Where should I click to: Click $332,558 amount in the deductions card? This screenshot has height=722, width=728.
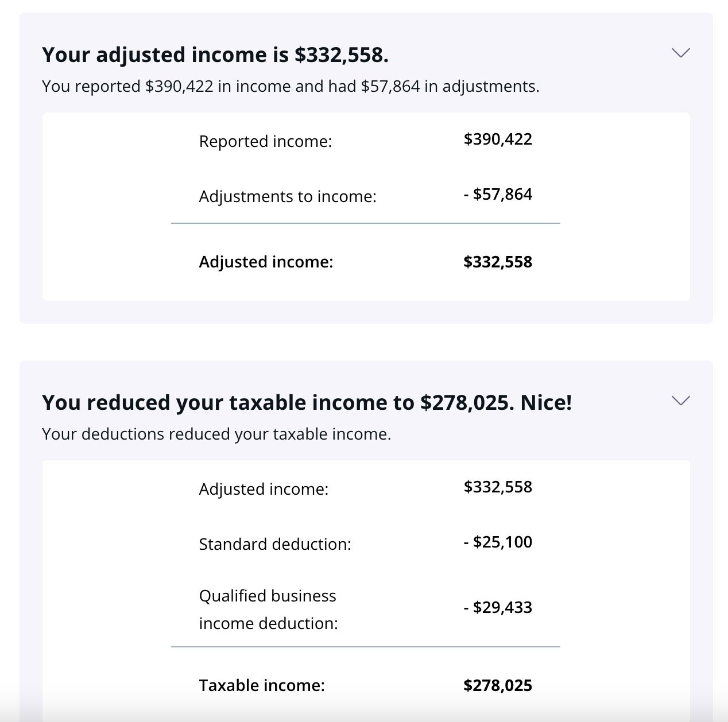[498, 487]
